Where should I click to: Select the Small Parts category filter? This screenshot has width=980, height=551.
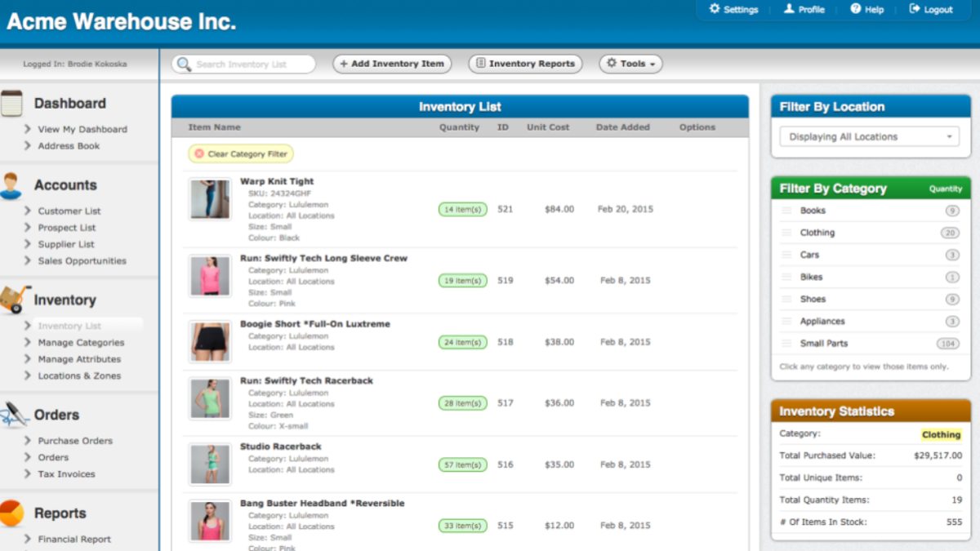823,344
